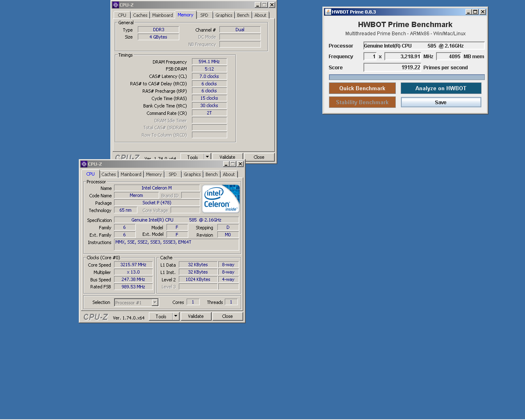Click Package value Socket P (478)
525x420 pixels.
pyautogui.click(x=157, y=203)
